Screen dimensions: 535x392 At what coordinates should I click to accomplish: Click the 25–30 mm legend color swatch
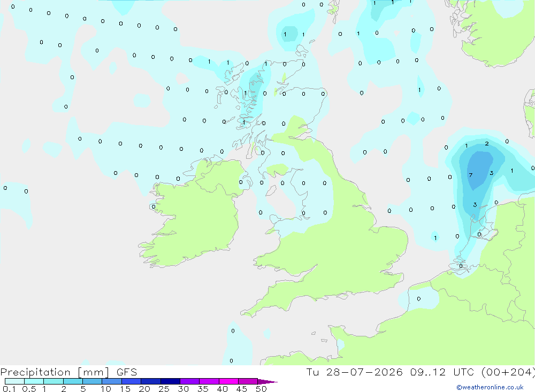[x=170, y=381]
